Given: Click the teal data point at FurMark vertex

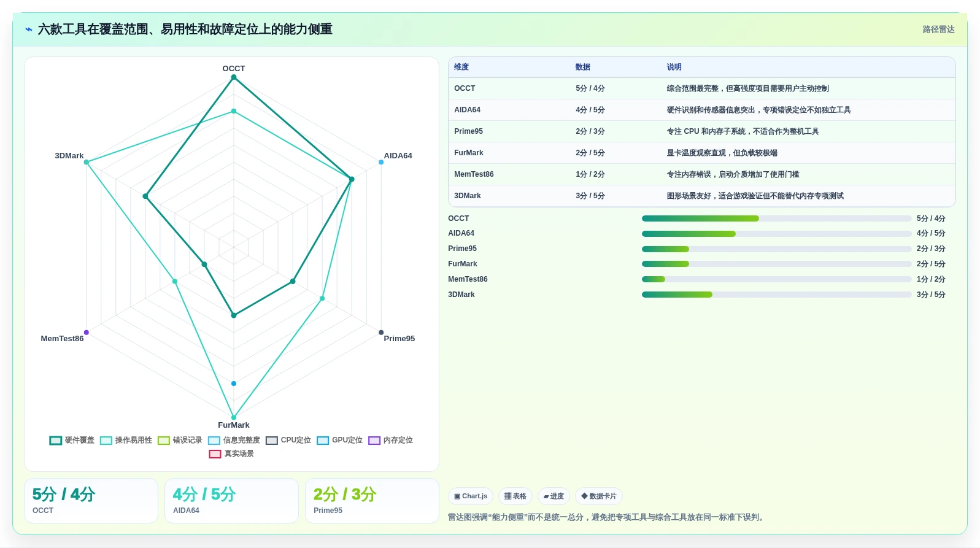Looking at the screenshot, I should click(234, 418).
